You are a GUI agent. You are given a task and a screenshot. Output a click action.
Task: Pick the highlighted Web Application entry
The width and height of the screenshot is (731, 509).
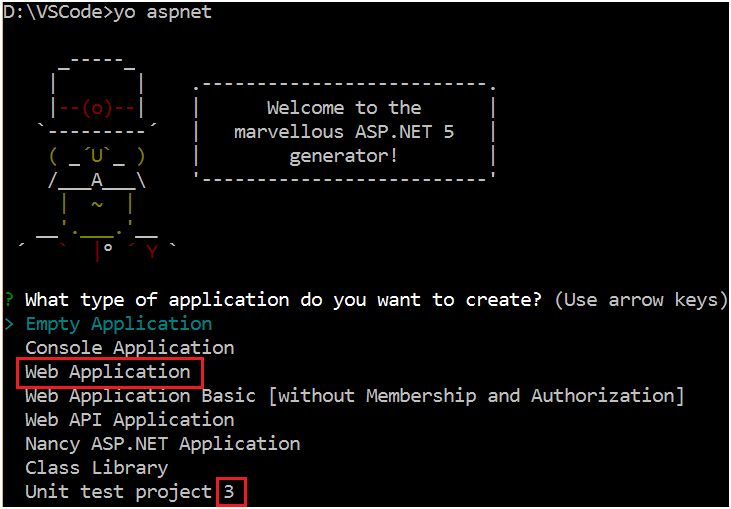[108, 372]
